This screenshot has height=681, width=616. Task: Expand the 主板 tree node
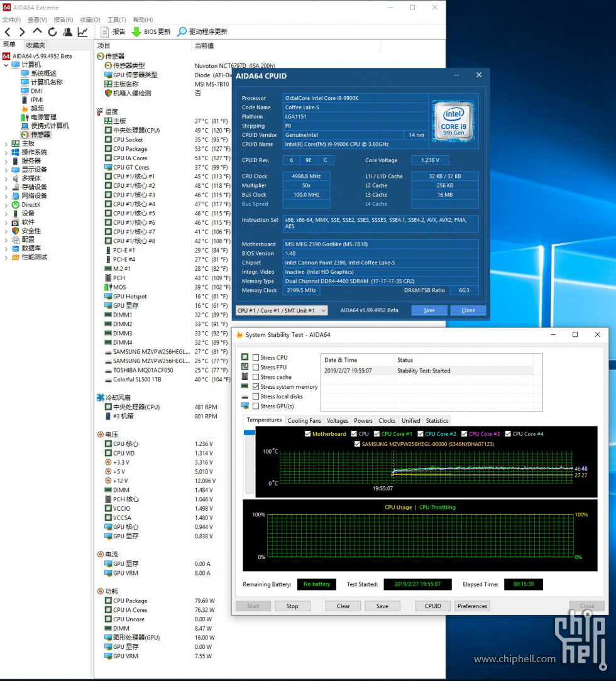pos(6,143)
